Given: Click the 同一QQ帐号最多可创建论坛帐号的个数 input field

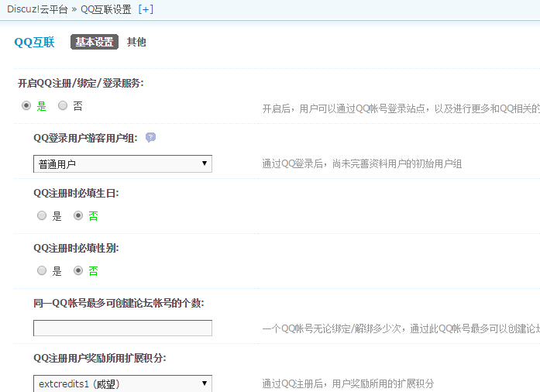Looking at the screenshot, I should (x=122, y=328).
